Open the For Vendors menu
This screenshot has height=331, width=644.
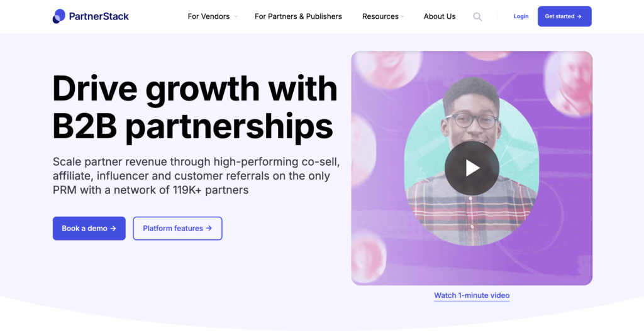[x=209, y=16]
